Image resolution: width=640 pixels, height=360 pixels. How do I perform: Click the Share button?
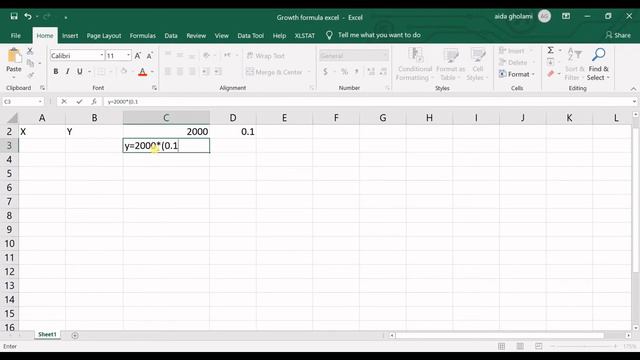(x=618, y=35)
